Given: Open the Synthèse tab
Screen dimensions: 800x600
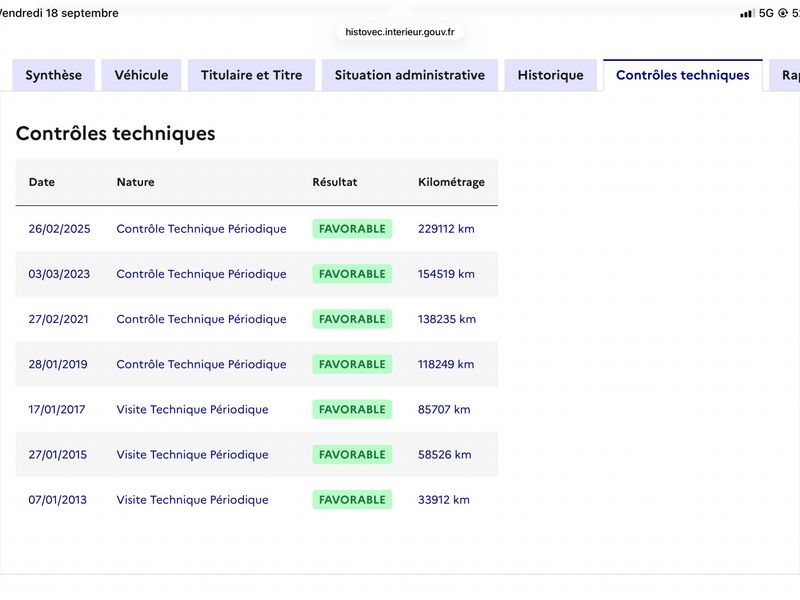Looking at the screenshot, I should [54, 75].
